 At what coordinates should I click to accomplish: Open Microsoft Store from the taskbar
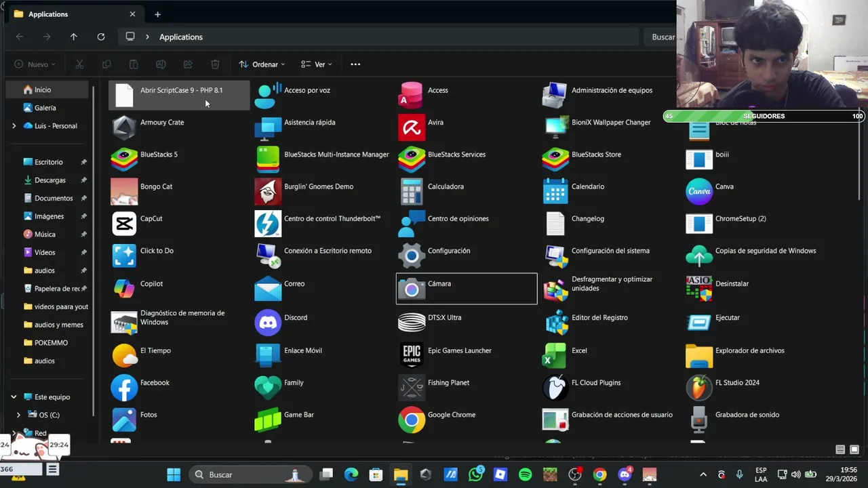(376, 474)
